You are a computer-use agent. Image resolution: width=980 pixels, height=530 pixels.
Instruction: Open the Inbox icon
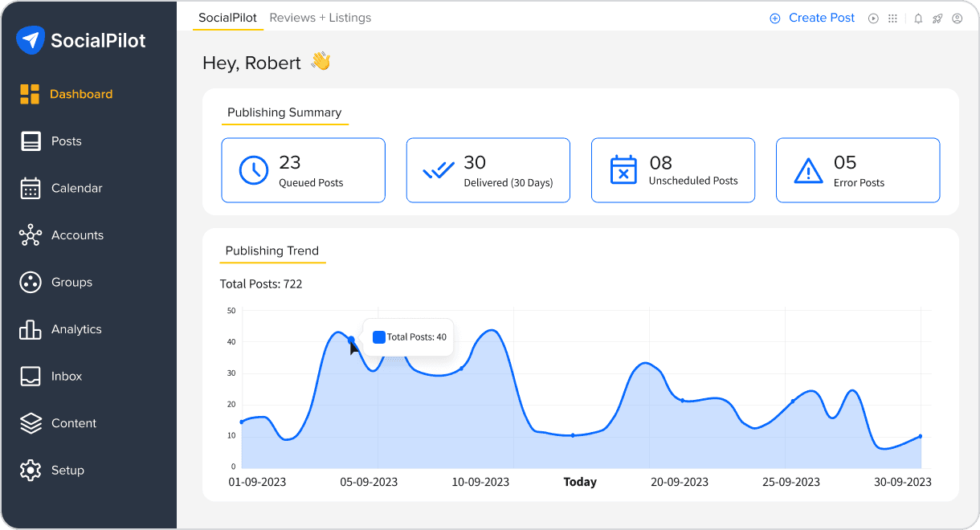point(30,376)
